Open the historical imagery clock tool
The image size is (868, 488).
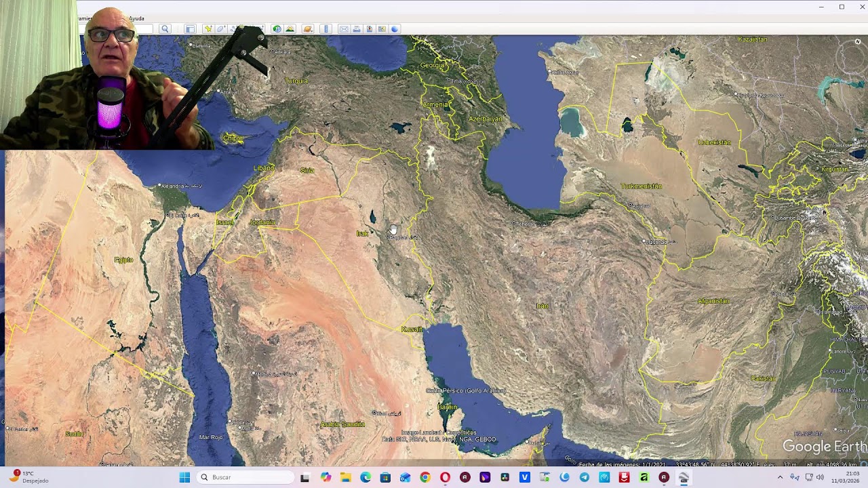pyautogui.click(x=277, y=28)
